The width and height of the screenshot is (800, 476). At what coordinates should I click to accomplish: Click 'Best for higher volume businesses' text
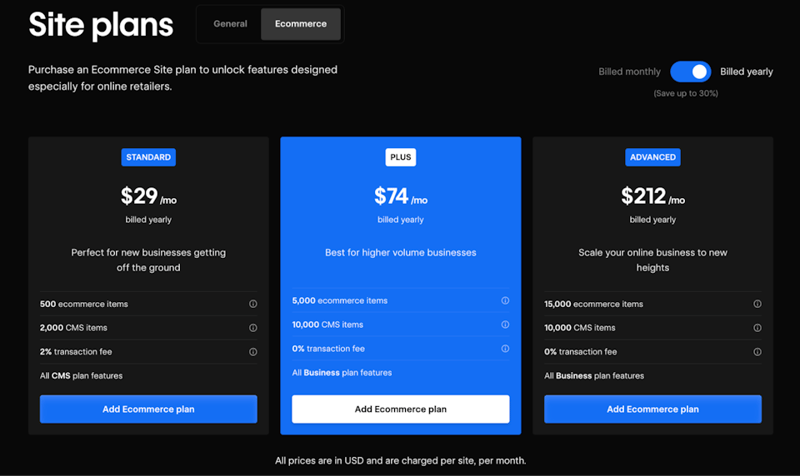(x=401, y=253)
